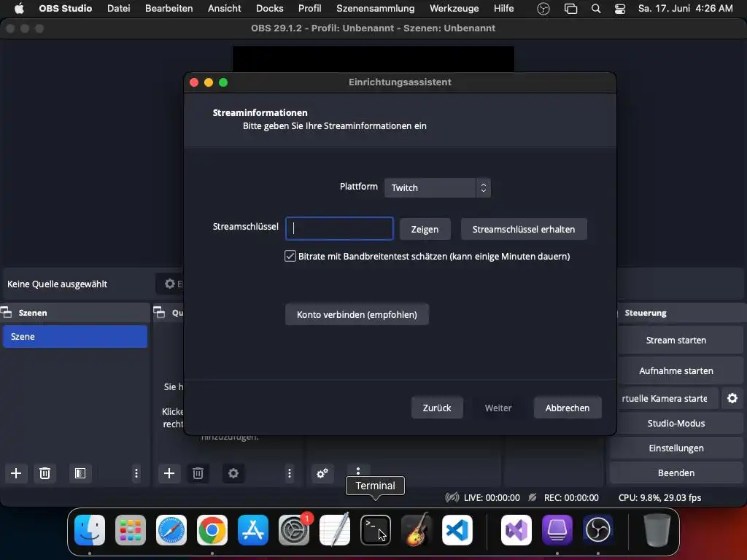Configure virtual camera gear icon

(732, 398)
